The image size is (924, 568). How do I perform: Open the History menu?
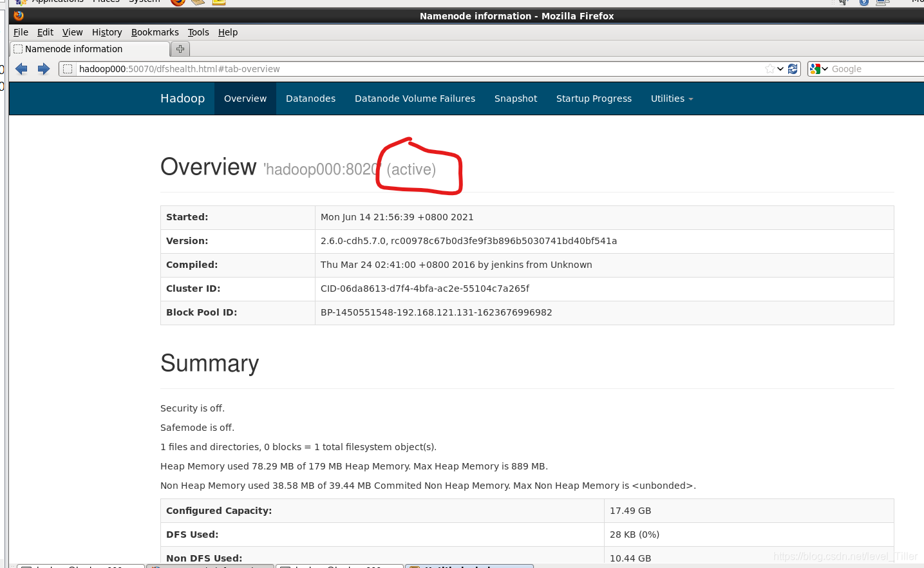tap(107, 32)
